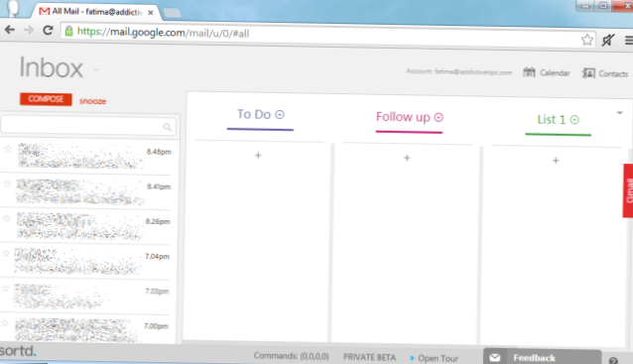Open the email received at 8.48pm

[x=86, y=157]
